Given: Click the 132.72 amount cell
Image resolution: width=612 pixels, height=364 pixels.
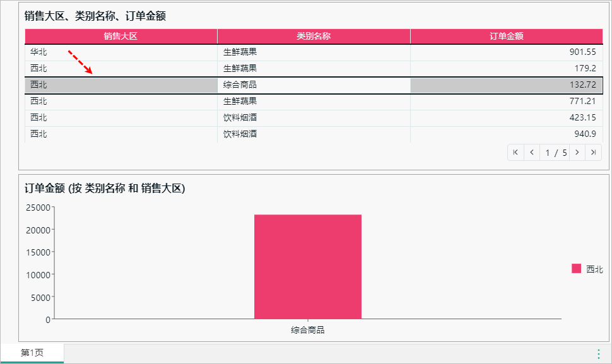Looking at the screenshot, I should point(507,85).
